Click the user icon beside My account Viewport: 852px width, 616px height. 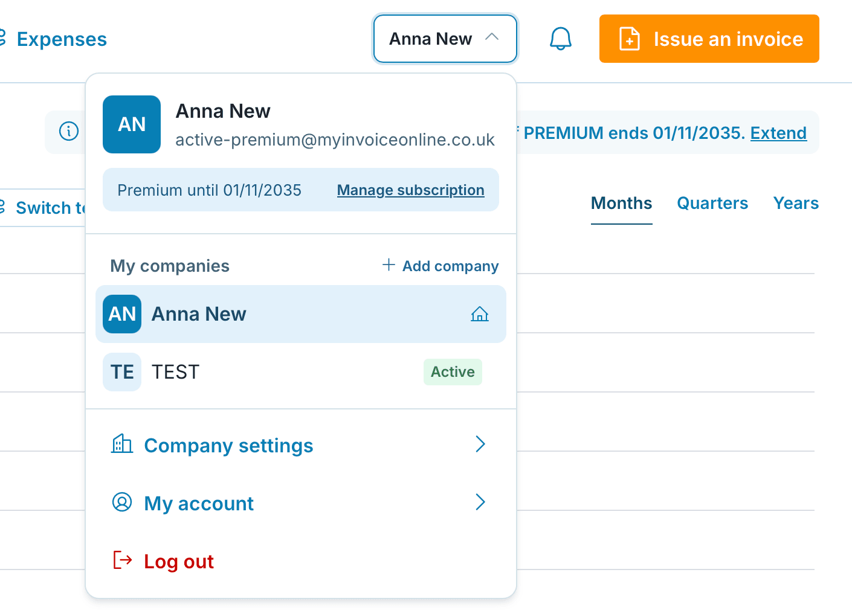pos(122,502)
